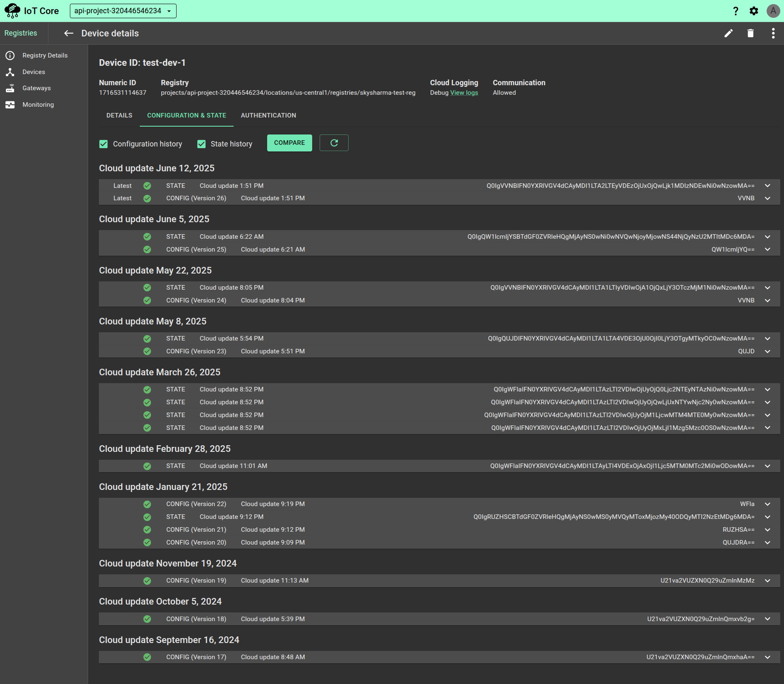784x684 pixels.
Task: Uncheck the Configuration history checkbox
Action: [104, 144]
